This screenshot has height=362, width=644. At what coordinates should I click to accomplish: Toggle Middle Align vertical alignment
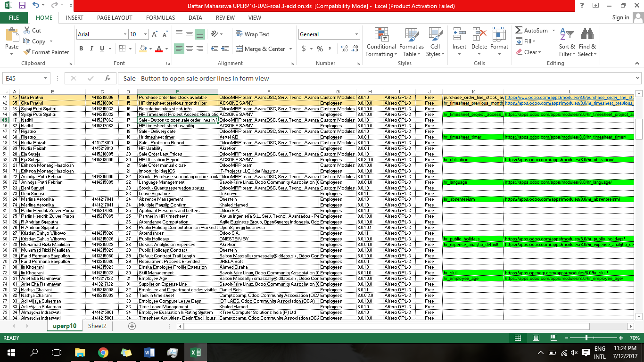tap(189, 34)
